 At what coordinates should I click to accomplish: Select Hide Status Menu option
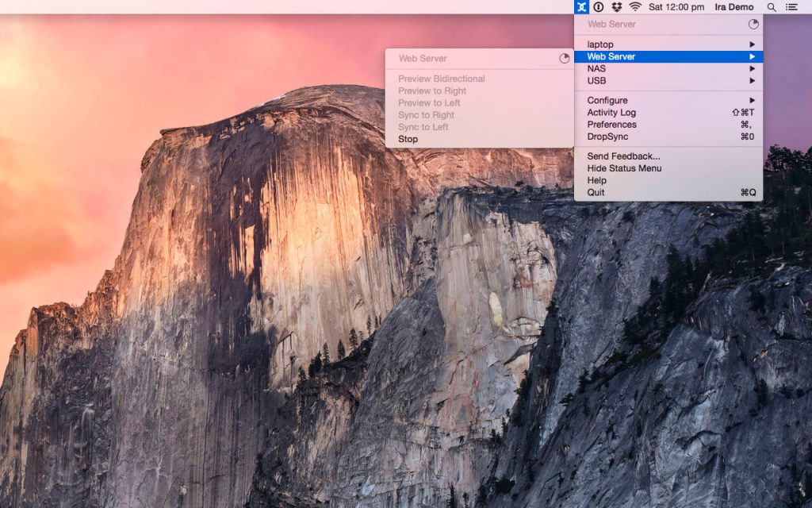623,168
